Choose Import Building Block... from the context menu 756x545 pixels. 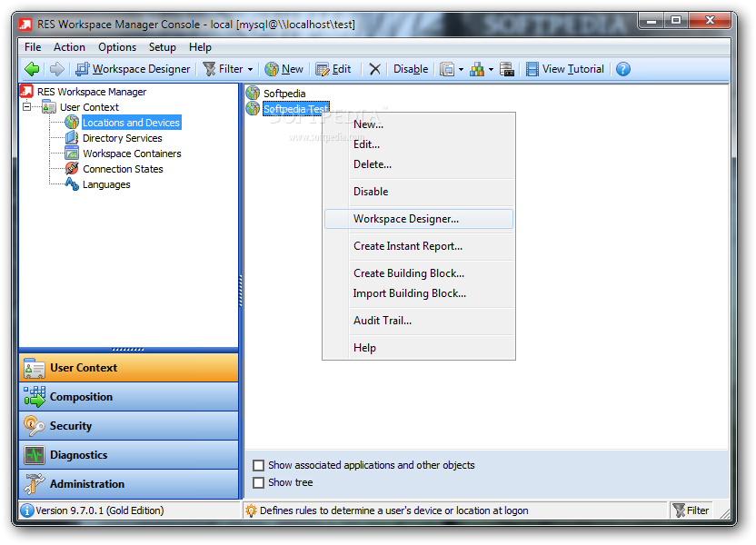pos(419,293)
